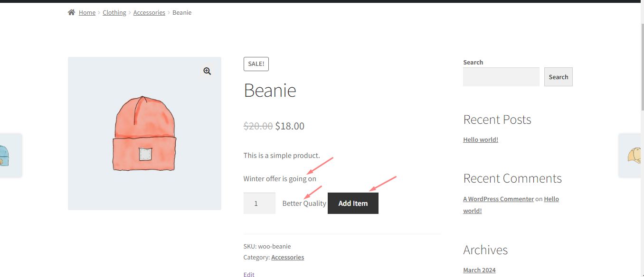The height and width of the screenshot is (277, 644).
Task: Go to previous product thumbnail on left edge
Action: tap(9, 155)
